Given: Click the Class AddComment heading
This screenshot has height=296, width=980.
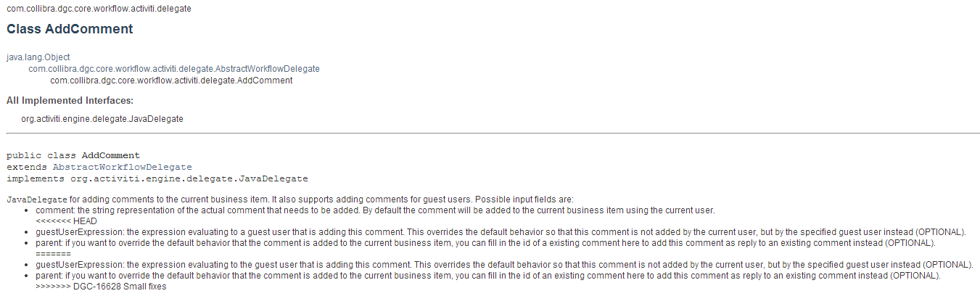Looking at the screenshot, I should (70, 30).
